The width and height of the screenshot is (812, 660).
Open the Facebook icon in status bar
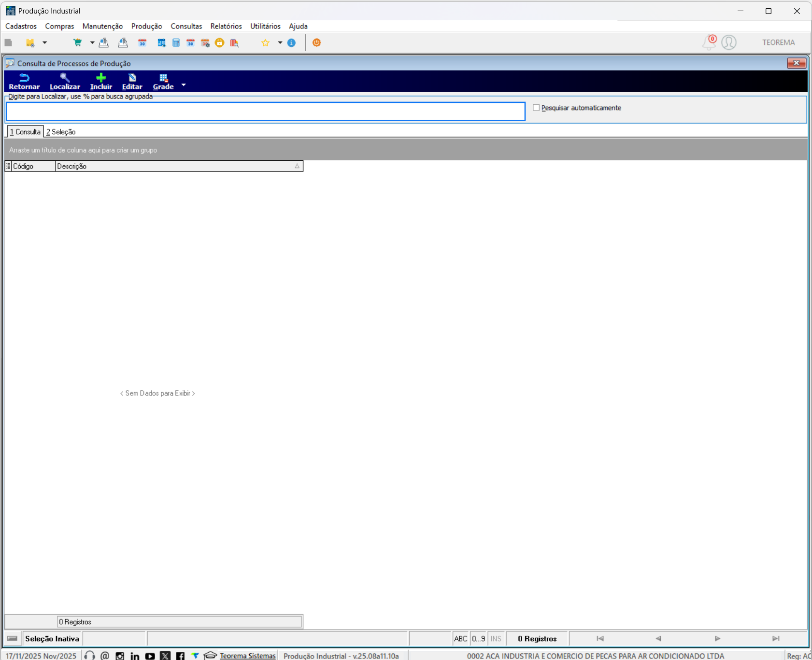point(180,656)
